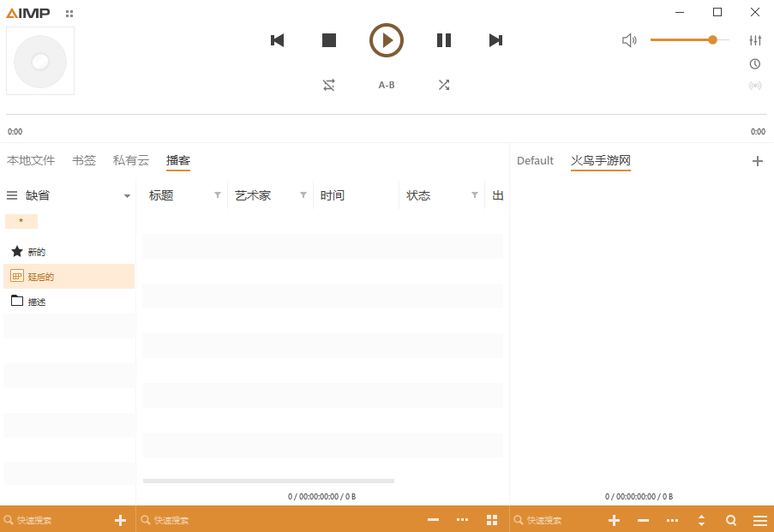Viewport: 774px width, 532px height.
Task: Open the Default playlist tab
Action: coord(535,160)
